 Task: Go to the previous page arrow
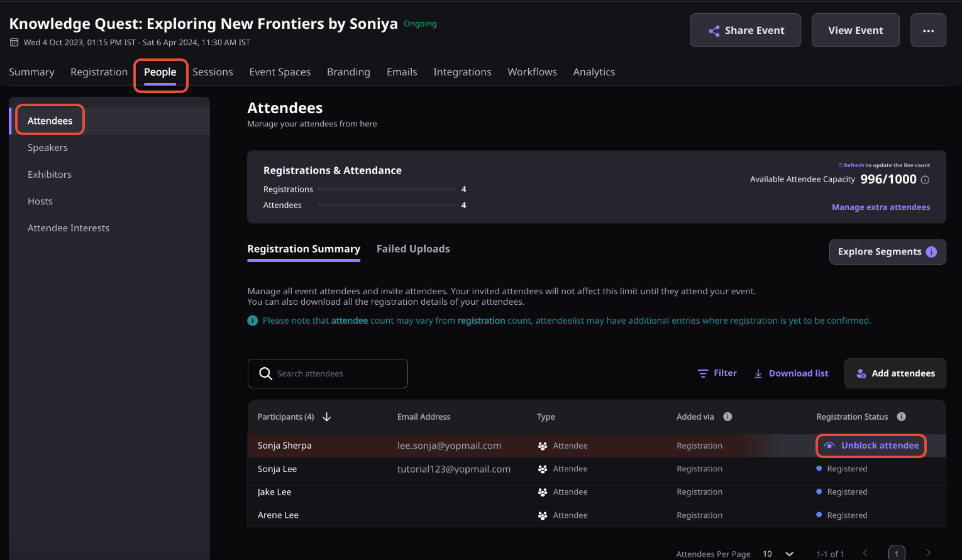(865, 553)
